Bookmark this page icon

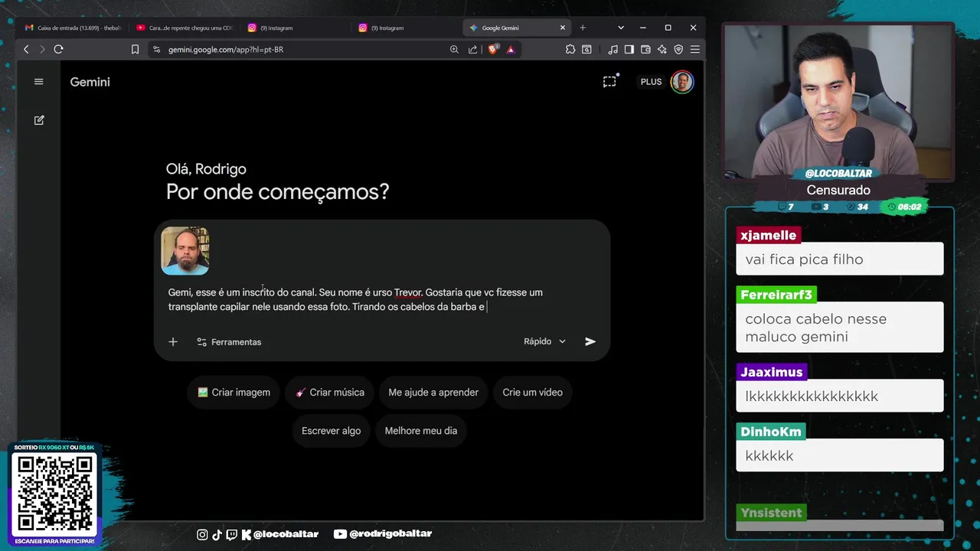[135, 49]
